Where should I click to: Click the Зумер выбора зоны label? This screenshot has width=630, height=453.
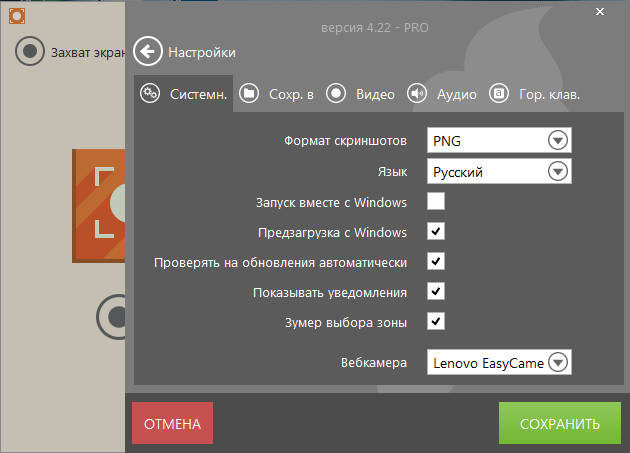(346, 322)
